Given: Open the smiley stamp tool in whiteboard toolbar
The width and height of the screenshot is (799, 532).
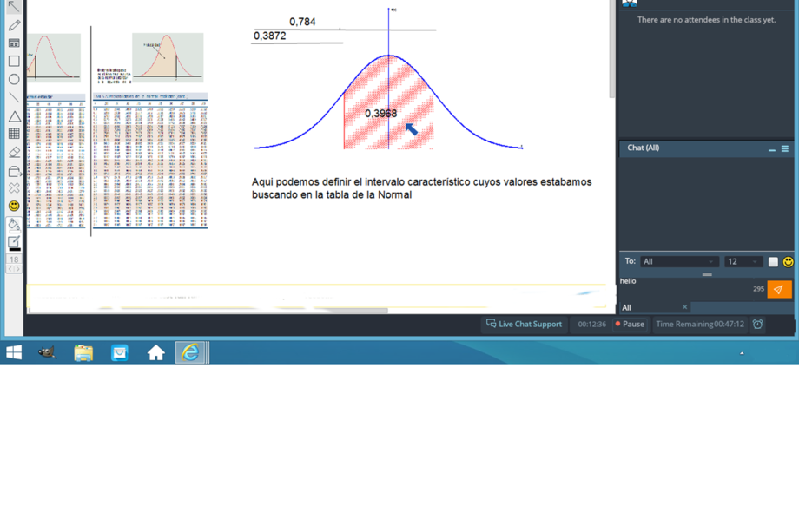Looking at the screenshot, I should 14,206.
